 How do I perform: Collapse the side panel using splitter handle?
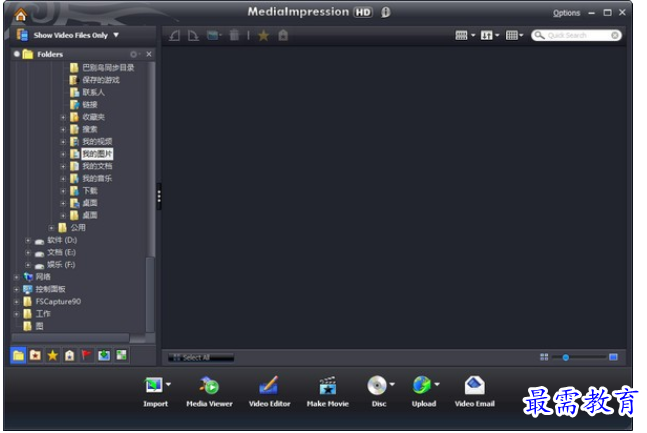pyautogui.click(x=159, y=196)
